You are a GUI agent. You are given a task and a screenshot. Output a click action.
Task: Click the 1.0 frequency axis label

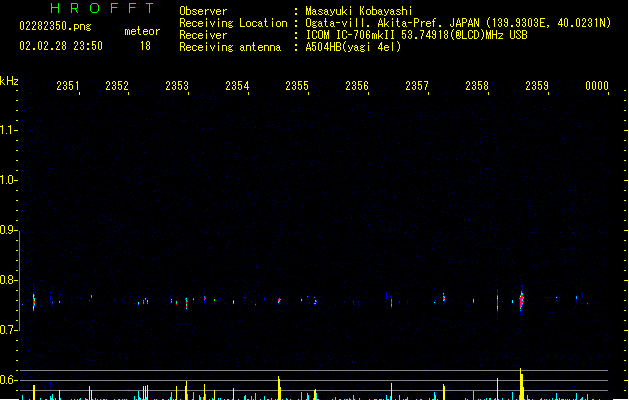tap(7, 180)
